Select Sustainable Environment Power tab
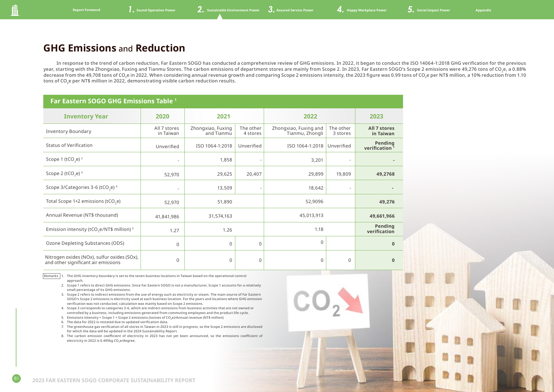Screen dimensions: 554x392 (x=229, y=10)
